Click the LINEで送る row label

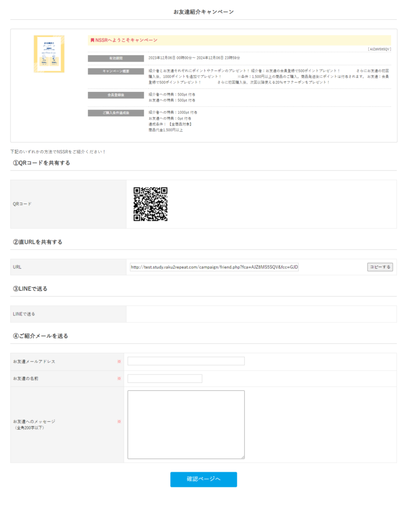pos(24,314)
